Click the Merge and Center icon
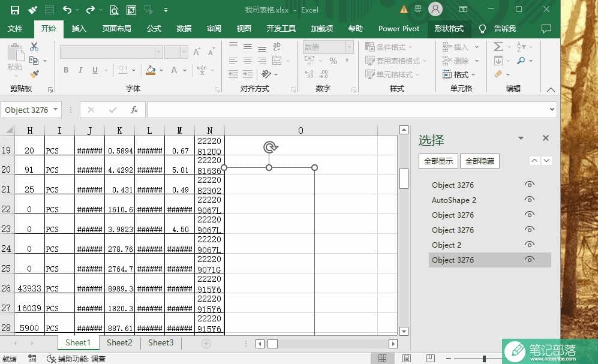 [277, 60]
